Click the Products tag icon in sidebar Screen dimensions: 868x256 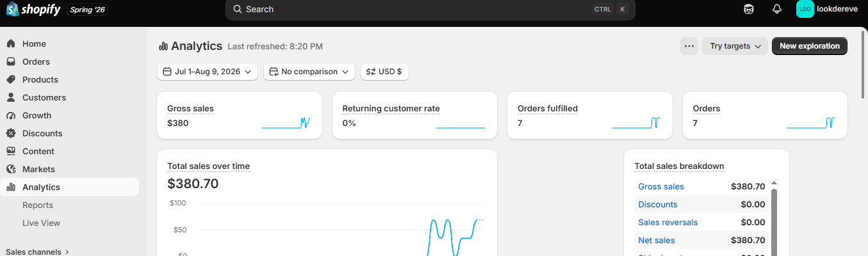11,80
